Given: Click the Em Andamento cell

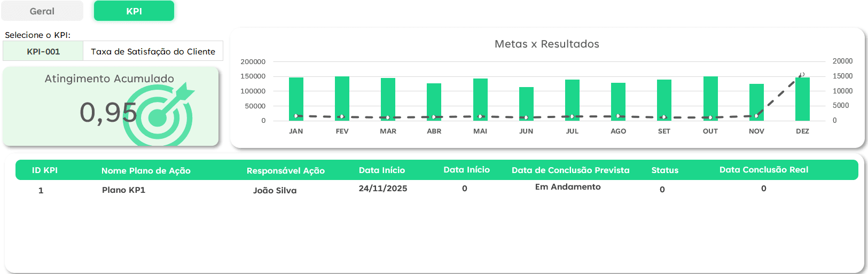Looking at the screenshot, I should click(x=568, y=187).
